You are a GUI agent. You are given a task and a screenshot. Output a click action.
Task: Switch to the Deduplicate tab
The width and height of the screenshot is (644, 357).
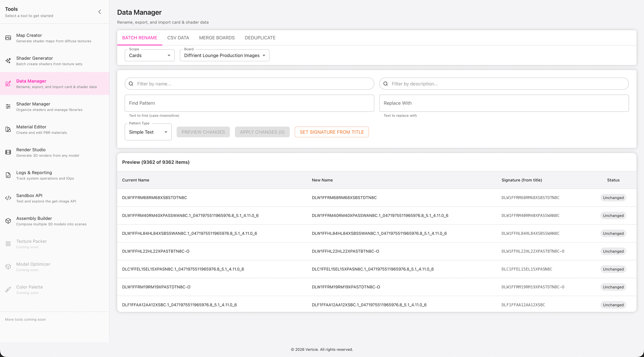260,38
